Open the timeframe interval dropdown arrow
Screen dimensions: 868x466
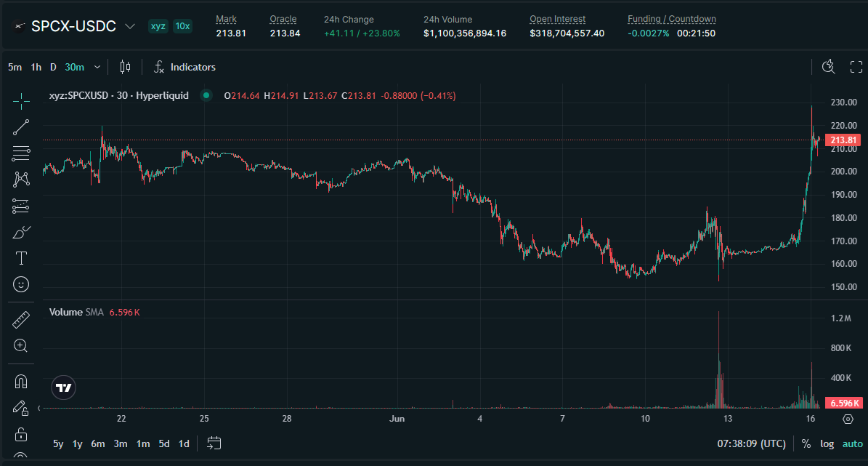pyautogui.click(x=97, y=67)
